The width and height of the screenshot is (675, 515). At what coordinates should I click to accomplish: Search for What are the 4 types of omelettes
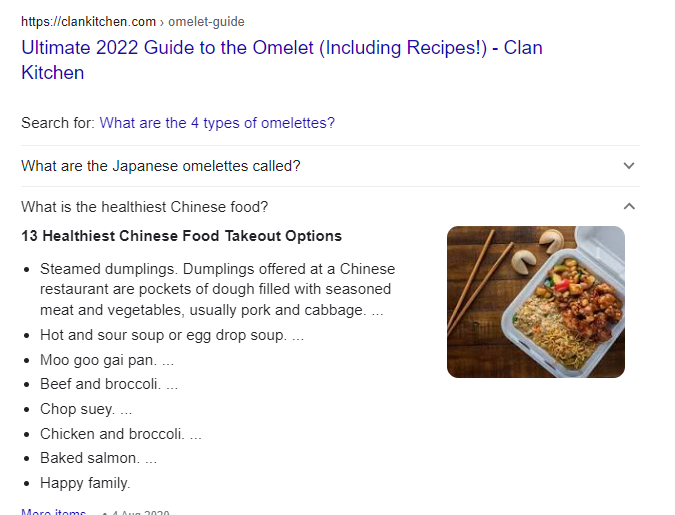pos(217,123)
